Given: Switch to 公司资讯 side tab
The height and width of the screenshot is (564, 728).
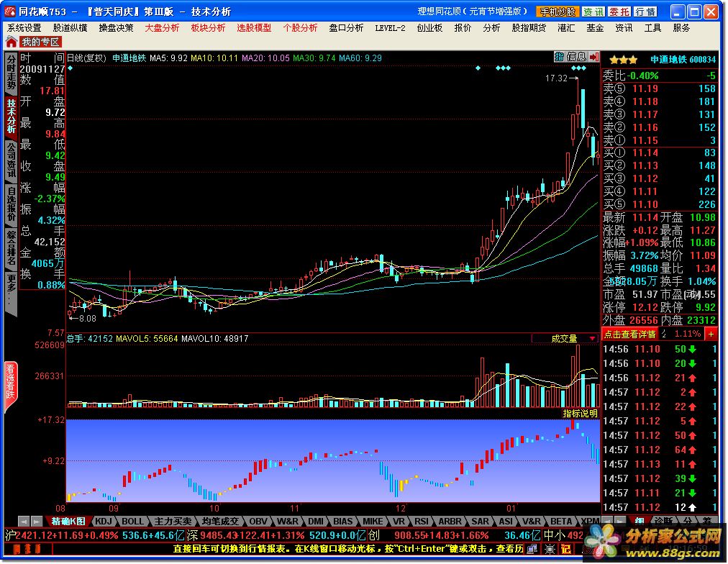Looking at the screenshot, I should 11,160.
